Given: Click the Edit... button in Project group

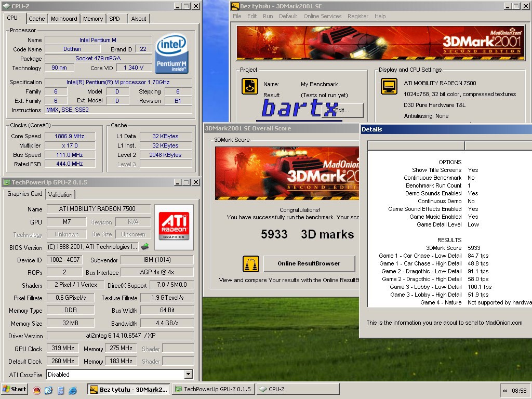Looking at the screenshot, I should [x=343, y=110].
